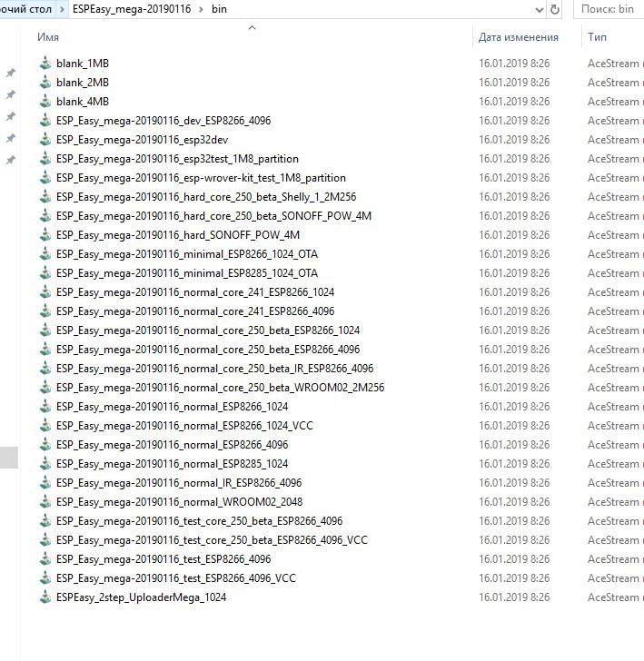The width and height of the screenshot is (644, 661).
Task: Click icon of normal_core_250_beta_ESP8266_1024 file
Action: pos(45,330)
